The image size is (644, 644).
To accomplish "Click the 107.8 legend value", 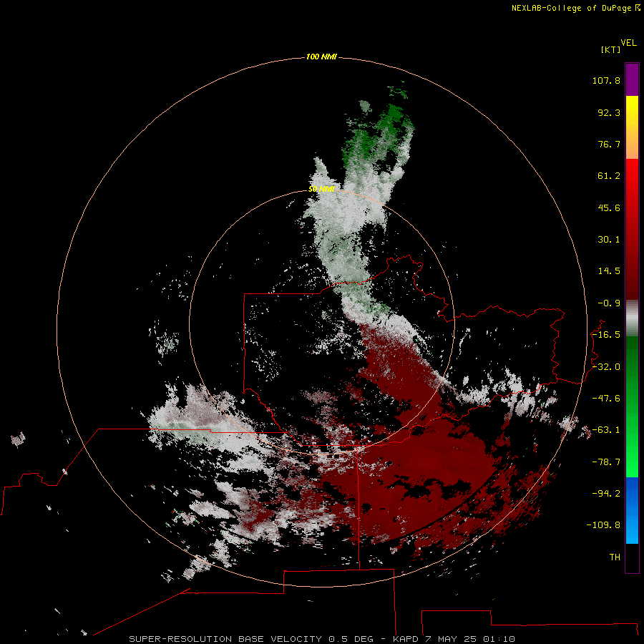I will pyautogui.click(x=606, y=80).
